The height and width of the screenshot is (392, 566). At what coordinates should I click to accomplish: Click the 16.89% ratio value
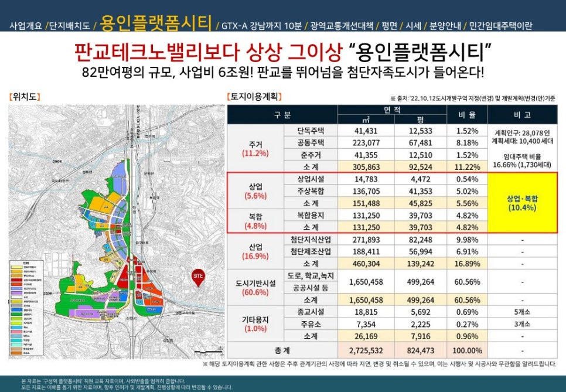point(467,264)
